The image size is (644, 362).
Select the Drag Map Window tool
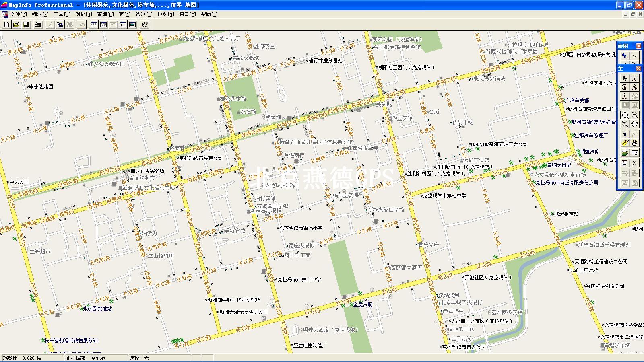point(634,143)
